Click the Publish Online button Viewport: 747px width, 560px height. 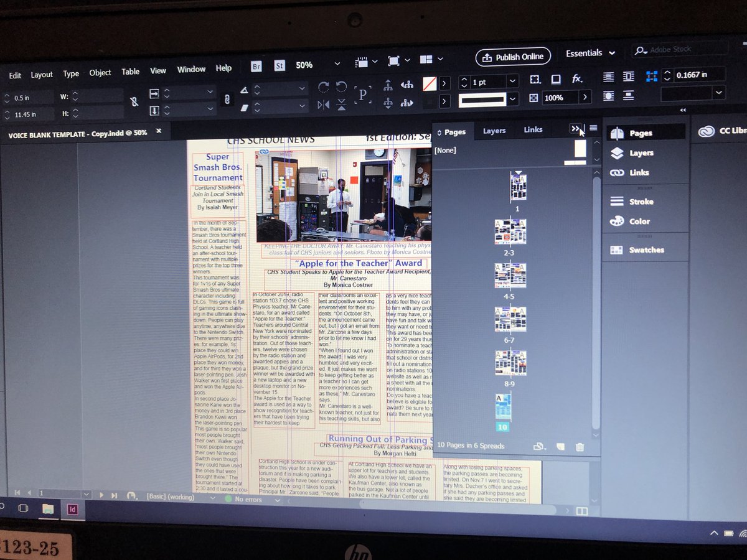(513, 57)
